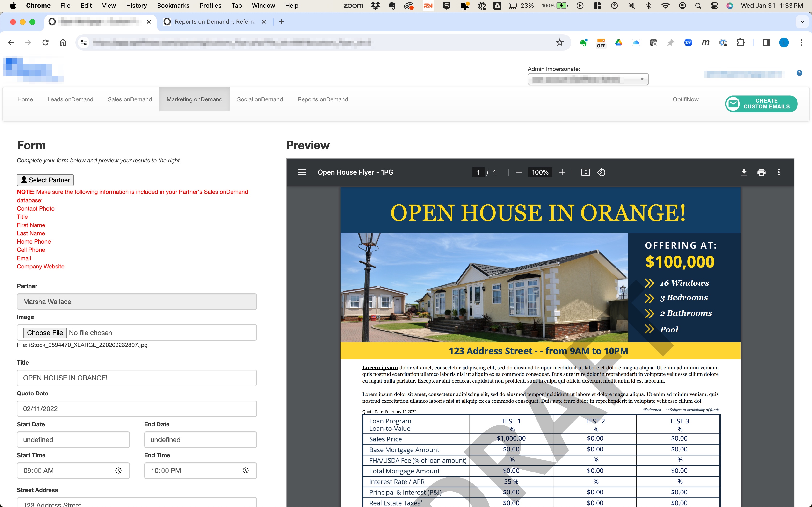The width and height of the screenshot is (812, 507).
Task: Rotate the PDF with the rotate icon
Action: (x=601, y=172)
